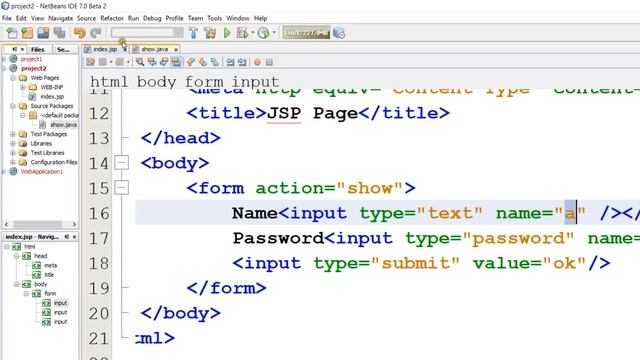Viewport: 640px width, 360px height.
Task: Collapse the head node in Navigator
Action: [x=16, y=256]
